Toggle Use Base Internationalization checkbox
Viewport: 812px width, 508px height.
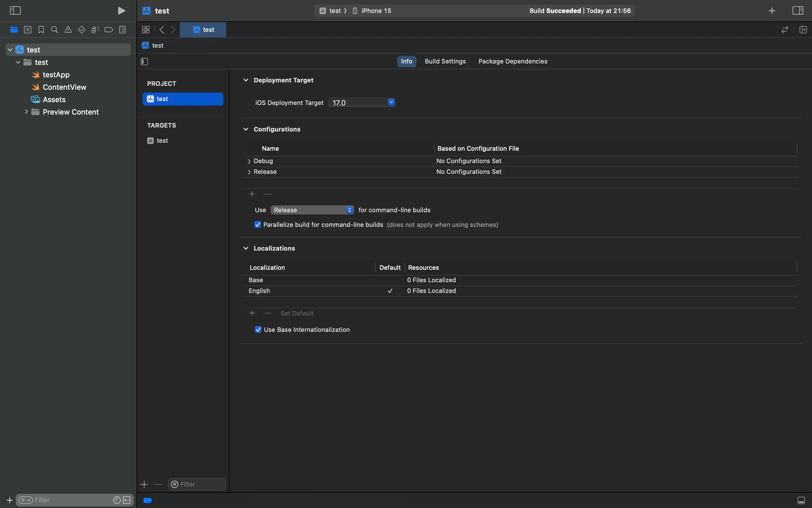point(258,330)
